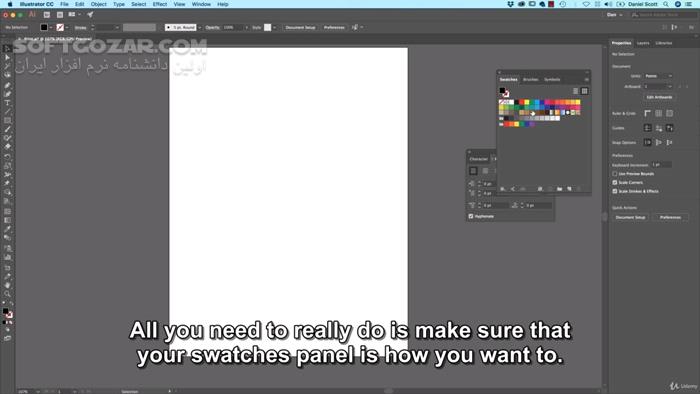This screenshot has height=394, width=700.
Task: Open the workspace switcher dropdown
Action: coord(614,15)
